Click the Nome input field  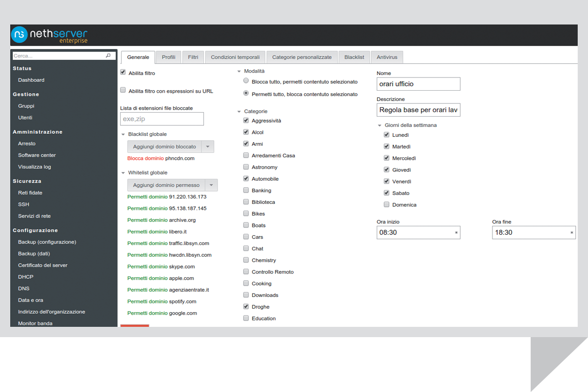(418, 84)
